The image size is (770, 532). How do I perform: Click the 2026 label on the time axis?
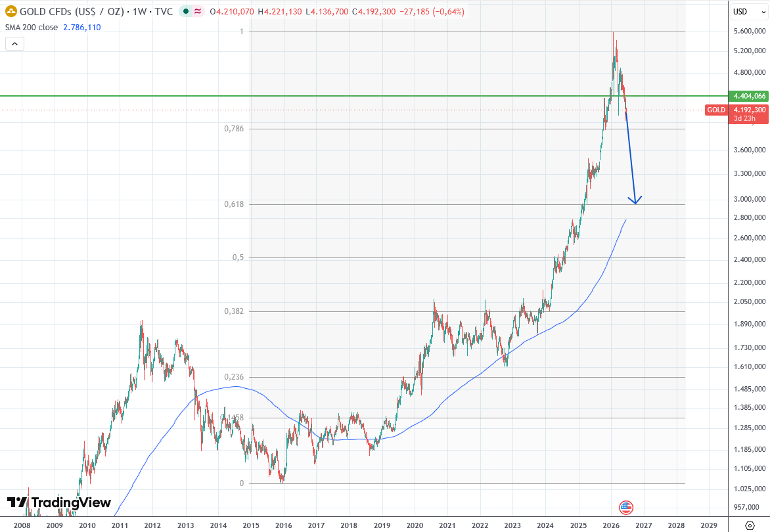coord(611,525)
